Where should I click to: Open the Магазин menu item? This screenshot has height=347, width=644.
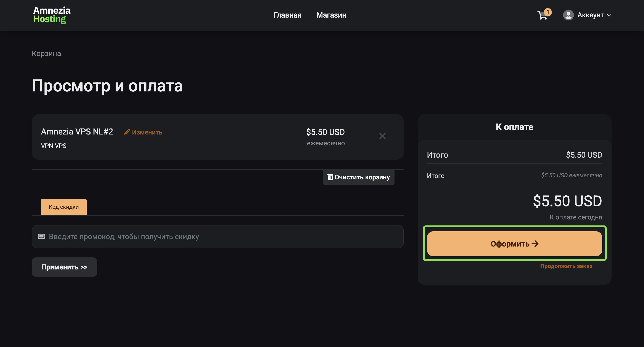click(x=331, y=15)
